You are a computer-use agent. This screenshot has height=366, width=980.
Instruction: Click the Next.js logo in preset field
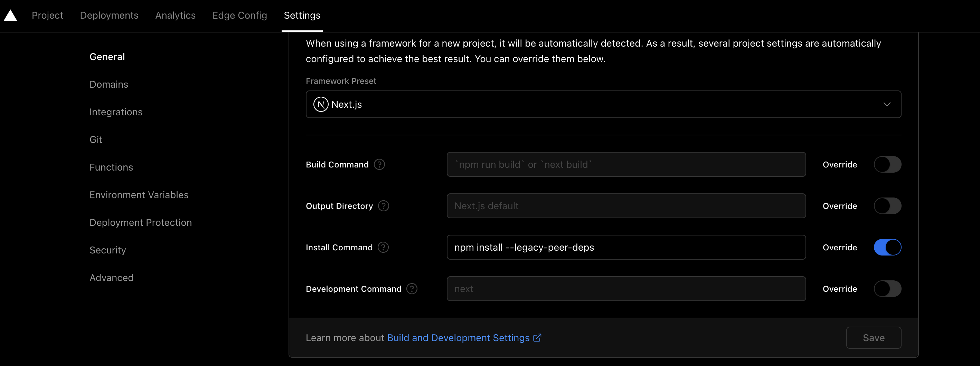[321, 104]
